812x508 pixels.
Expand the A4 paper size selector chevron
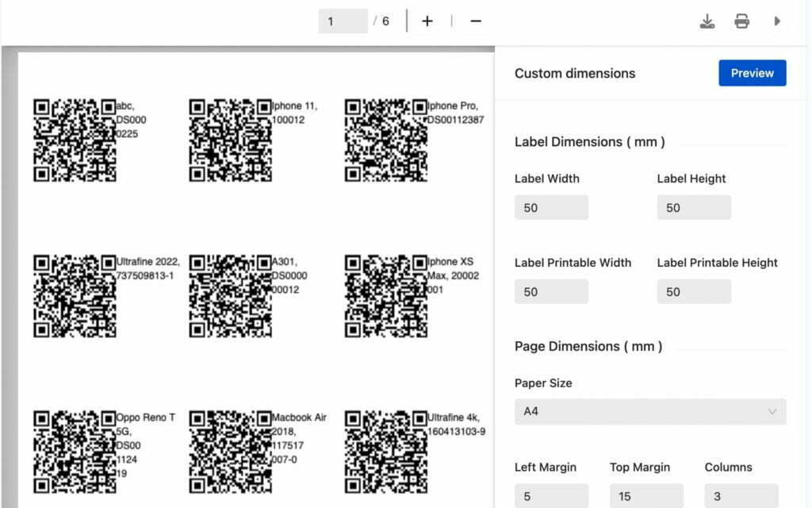click(x=772, y=411)
